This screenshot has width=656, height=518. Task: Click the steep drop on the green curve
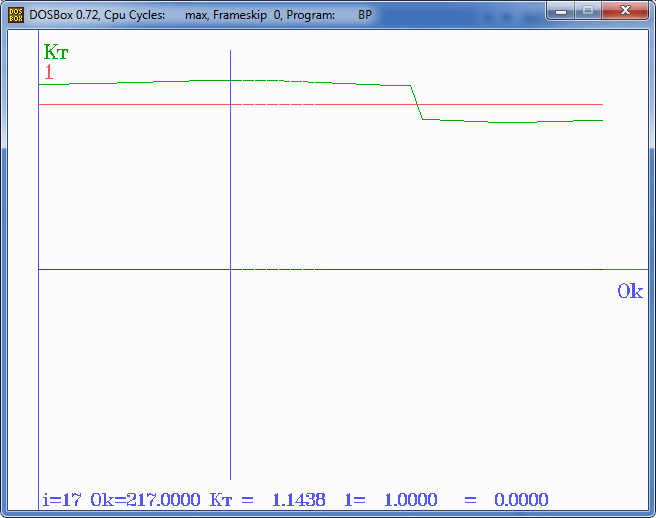(417, 103)
